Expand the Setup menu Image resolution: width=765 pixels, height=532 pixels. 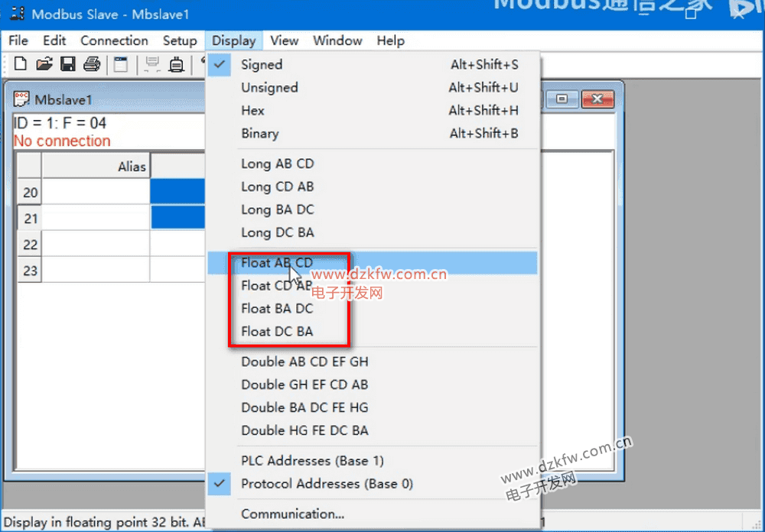pos(180,41)
